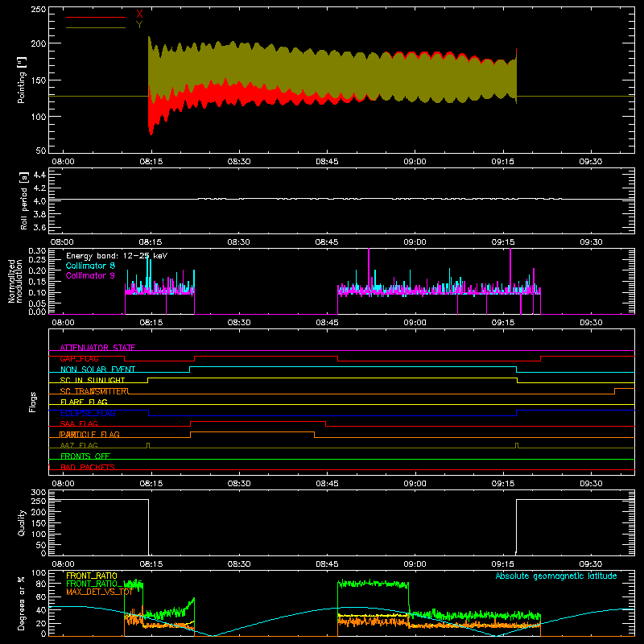Click the 0.00 modulation axis tick
Image resolution: width=644 pixels, height=644 pixels.
(37, 312)
